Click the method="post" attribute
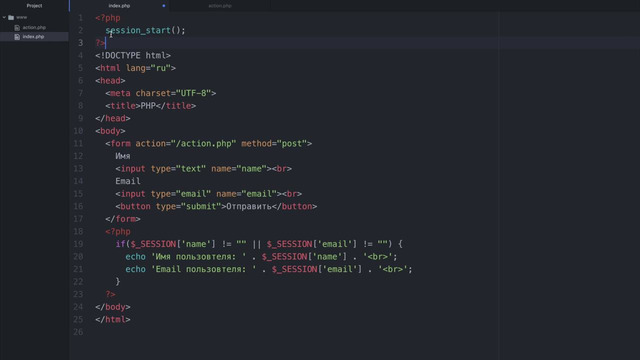The height and width of the screenshot is (360, 640). 274,144
